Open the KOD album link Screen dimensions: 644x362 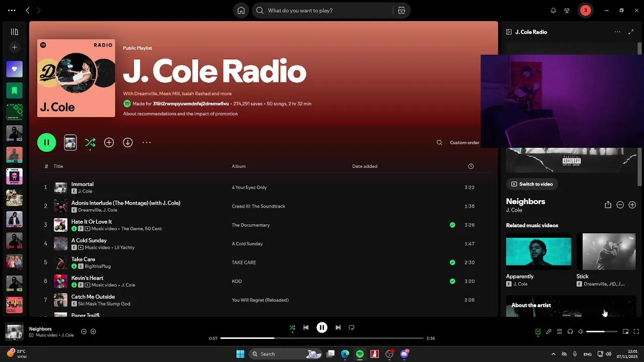[236, 281]
